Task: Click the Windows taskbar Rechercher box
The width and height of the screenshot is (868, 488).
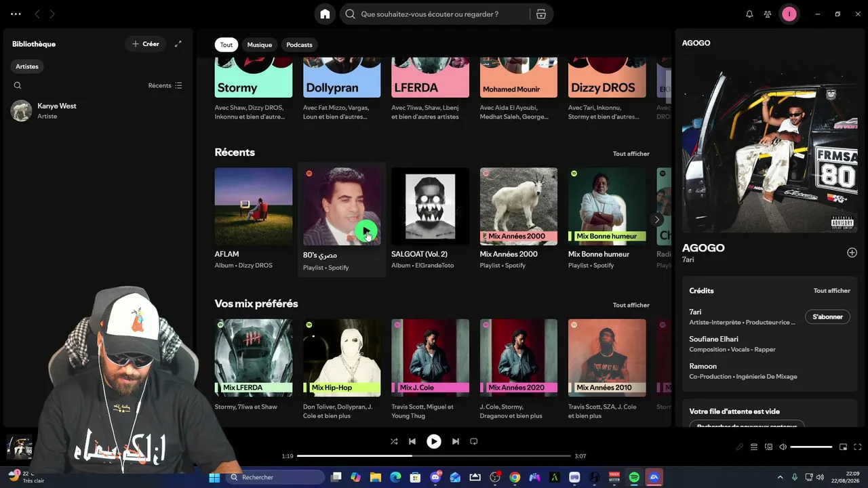Action: (x=275, y=478)
